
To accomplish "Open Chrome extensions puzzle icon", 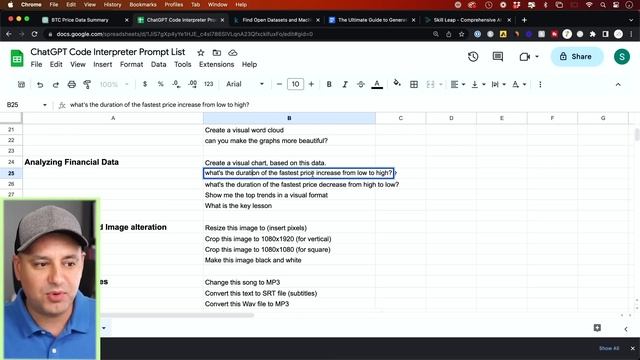I will tap(592, 34).
